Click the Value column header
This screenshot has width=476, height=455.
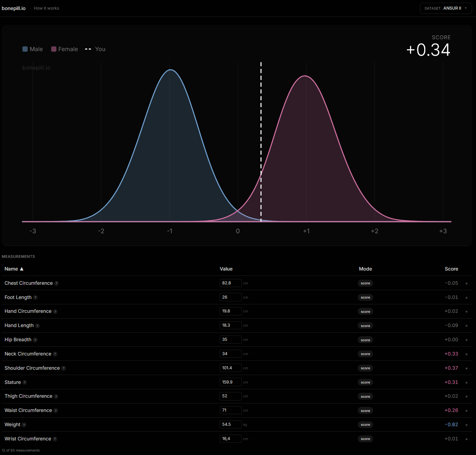click(226, 269)
